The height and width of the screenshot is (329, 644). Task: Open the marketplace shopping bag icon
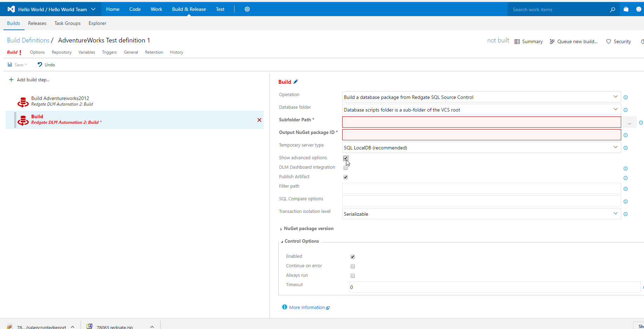(x=626, y=9)
